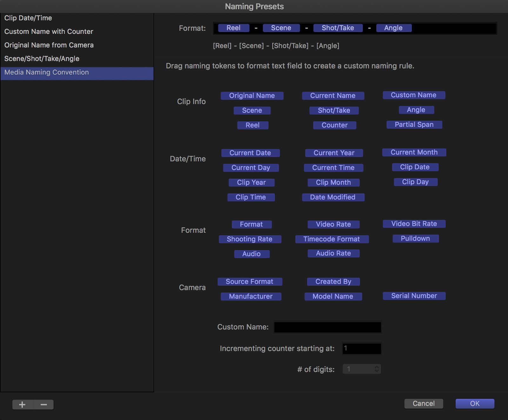
Task: Adjust the number of digits stepper
Action: pyautogui.click(x=377, y=369)
